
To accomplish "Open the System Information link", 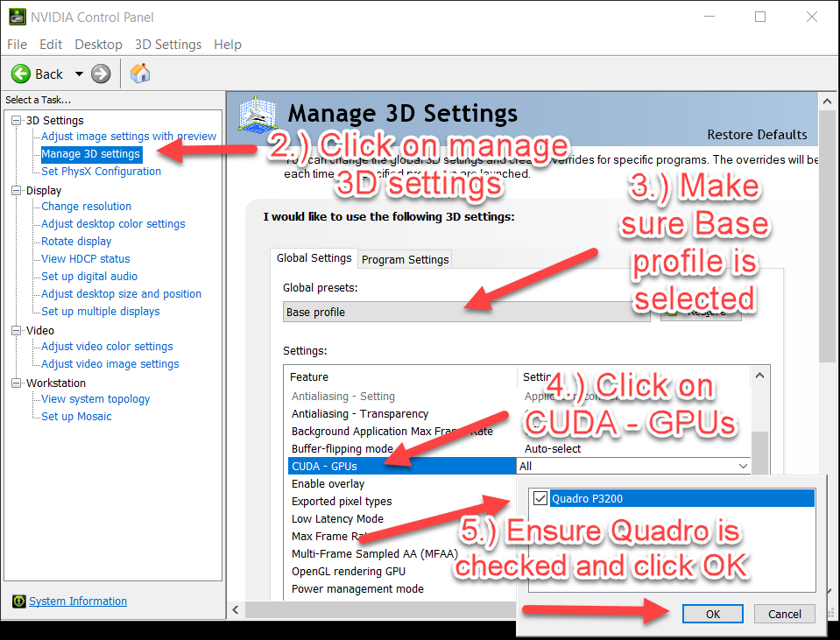I will [x=78, y=601].
